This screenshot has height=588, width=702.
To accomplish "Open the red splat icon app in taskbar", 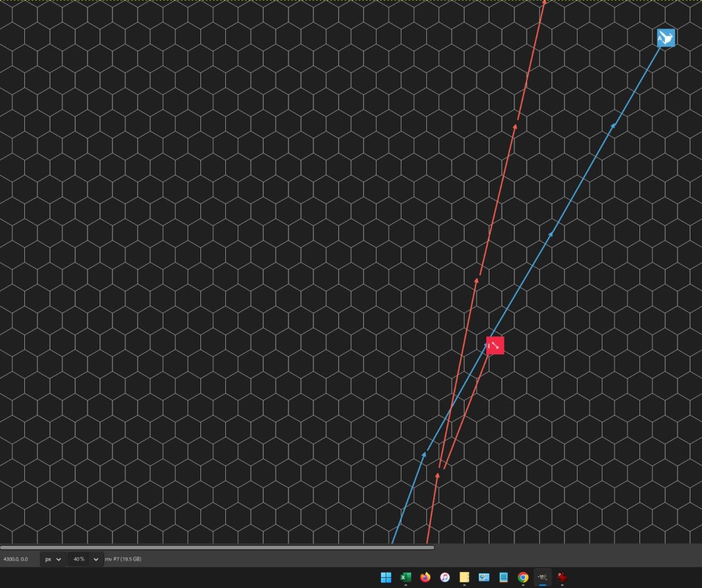I will pos(562,577).
